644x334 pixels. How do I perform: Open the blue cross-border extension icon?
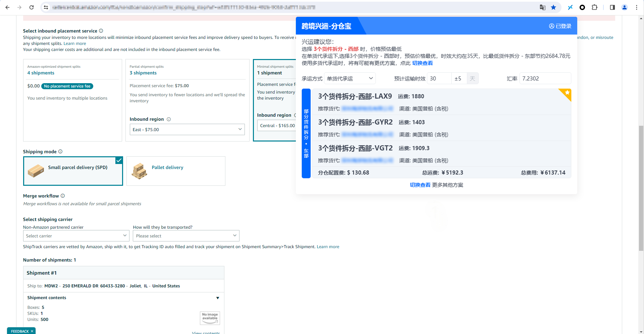(570, 7)
